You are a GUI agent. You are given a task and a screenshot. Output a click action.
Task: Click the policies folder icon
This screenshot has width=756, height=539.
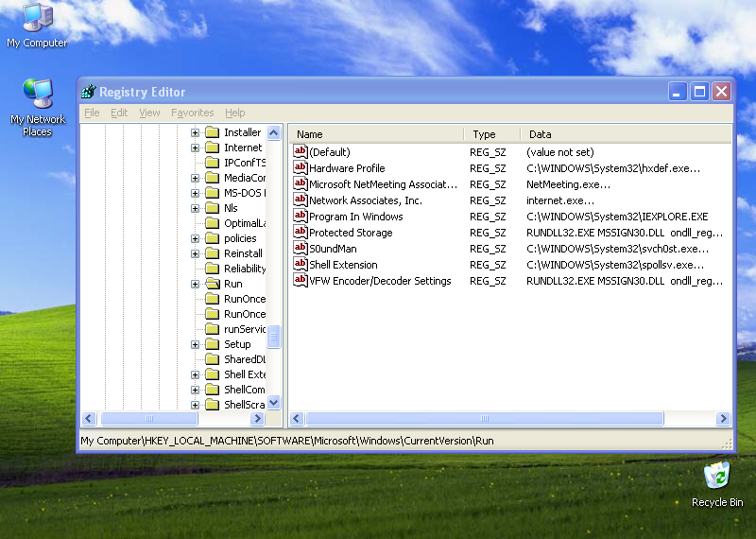(212, 238)
